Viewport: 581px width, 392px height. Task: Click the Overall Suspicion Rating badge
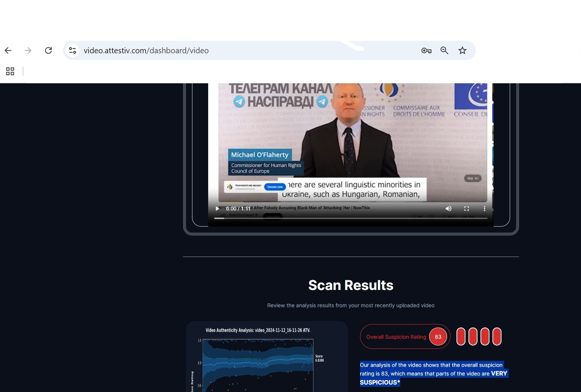coord(405,336)
